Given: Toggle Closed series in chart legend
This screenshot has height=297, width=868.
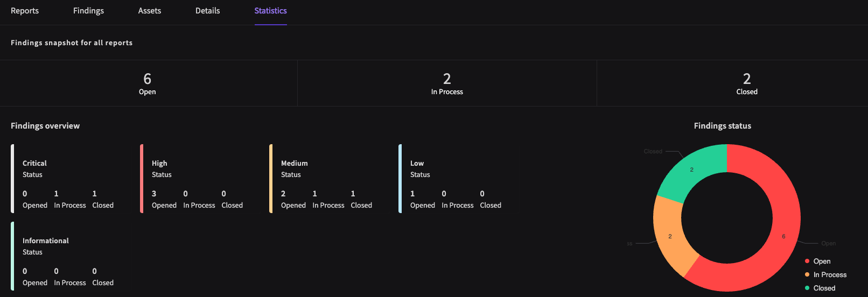Looking at the screenshot, I should point(824,288).
